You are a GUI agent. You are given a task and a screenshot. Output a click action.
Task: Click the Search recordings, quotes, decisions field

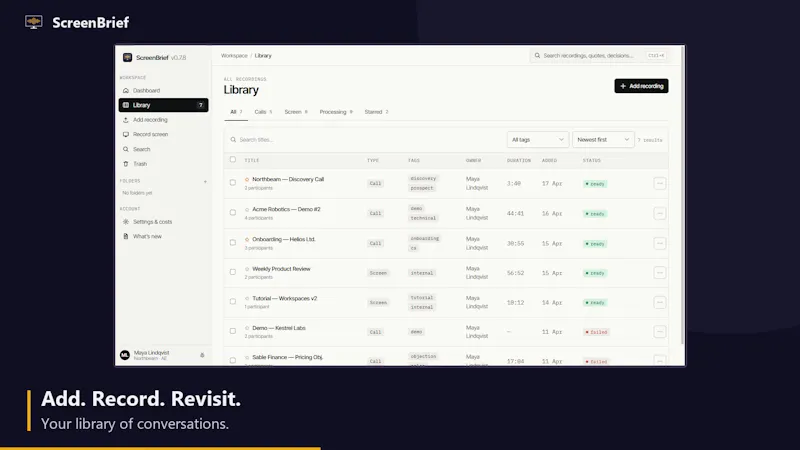(x=599, y=56)
